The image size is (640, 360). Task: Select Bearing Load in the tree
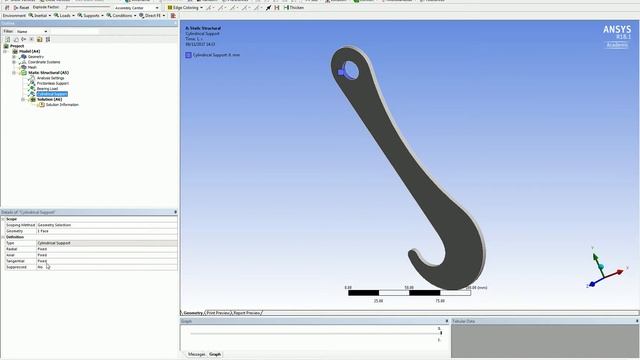pos(47,89)
